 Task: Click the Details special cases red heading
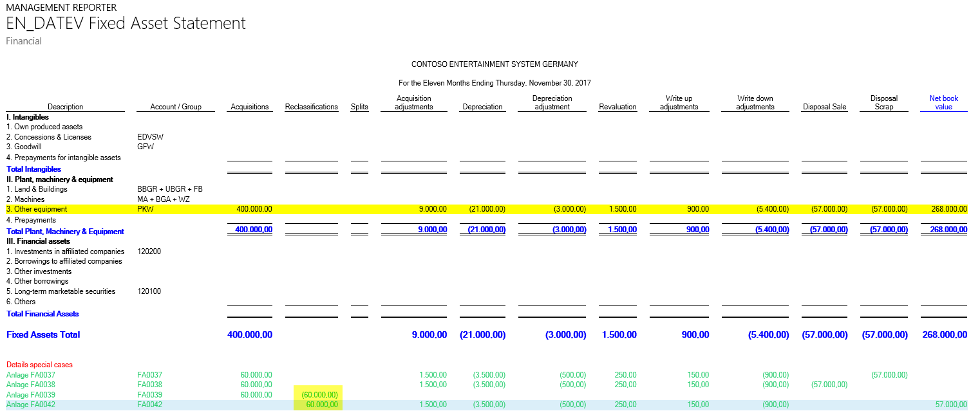pyautogui.click(x=39, y=365)
